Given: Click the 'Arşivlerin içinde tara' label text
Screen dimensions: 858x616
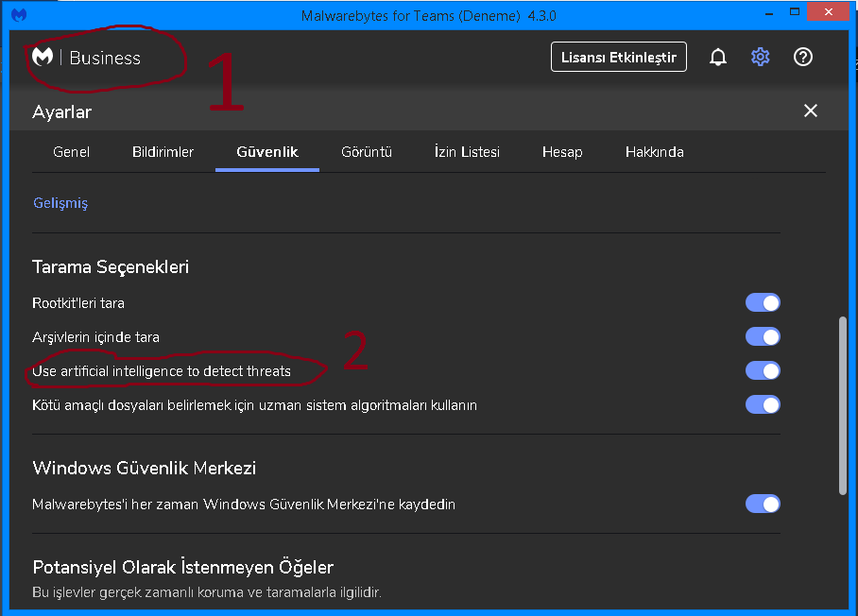Looking at the screenshot, I should (x=95, y=337).
